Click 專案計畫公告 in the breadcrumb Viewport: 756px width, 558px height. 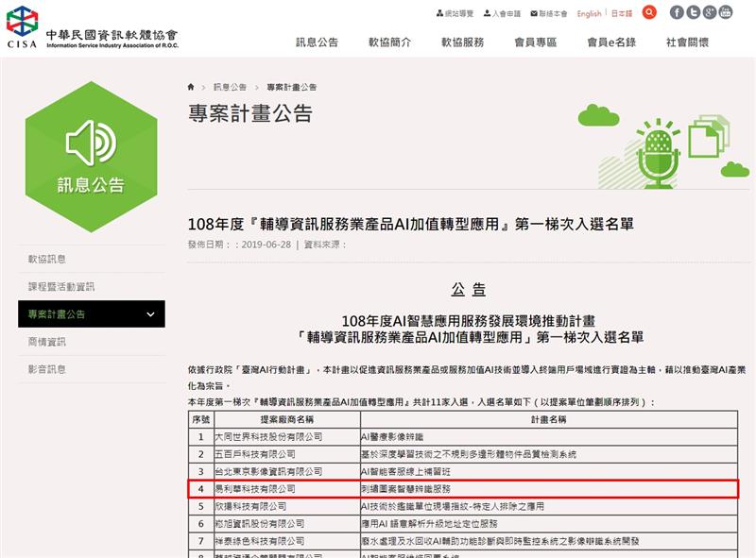click(292, 87)
